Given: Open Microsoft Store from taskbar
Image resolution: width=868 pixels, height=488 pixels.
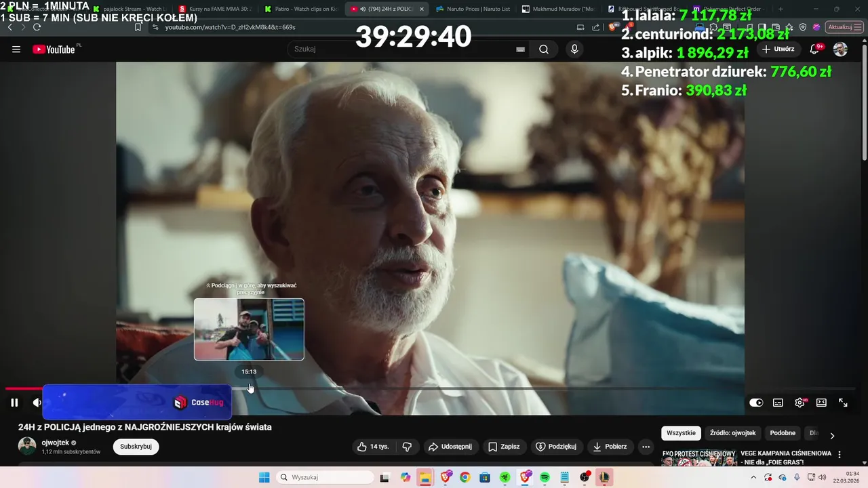Looking at the screenshot, I should (485, 477).
